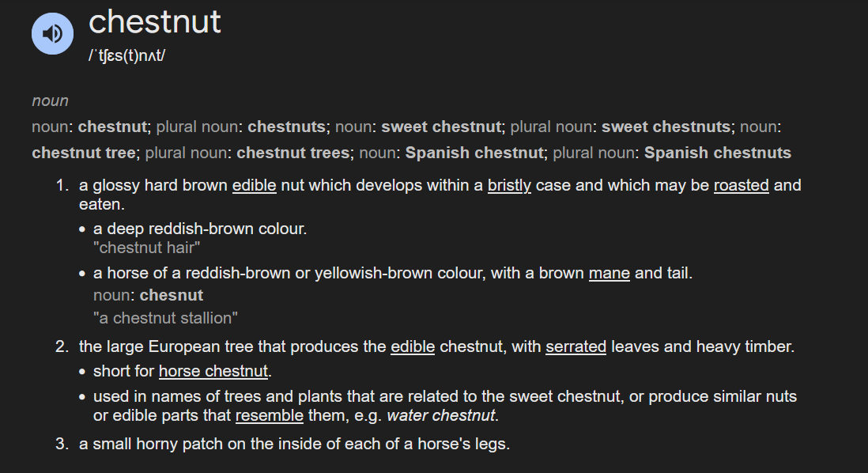The height and width of the screenshot is (473, 868).
Task: Click the italic 'noun' part-of-speech label
Action: pyautogui.click(x=51, y=100)
